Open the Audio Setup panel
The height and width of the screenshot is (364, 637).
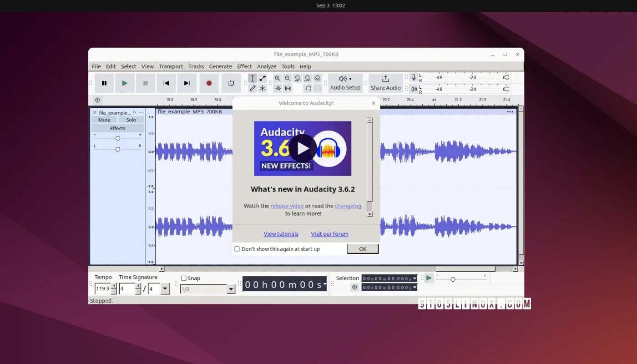click(x=345, y=83)
